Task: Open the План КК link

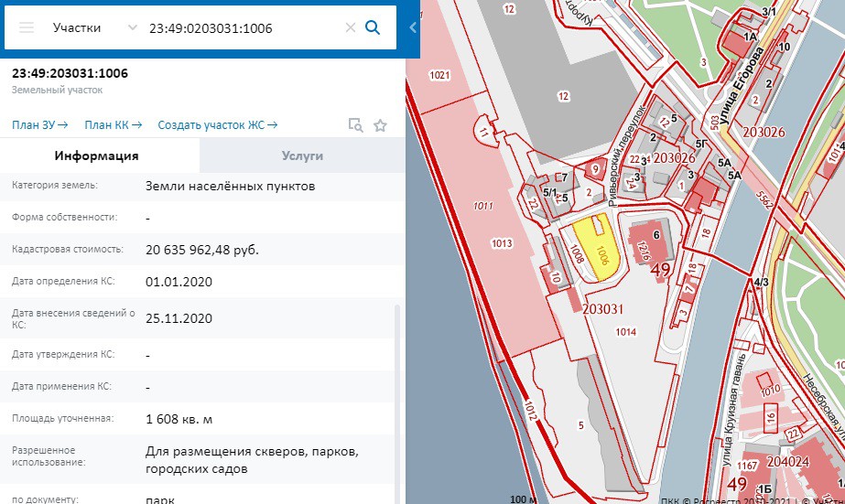Action: click(114, 125)
